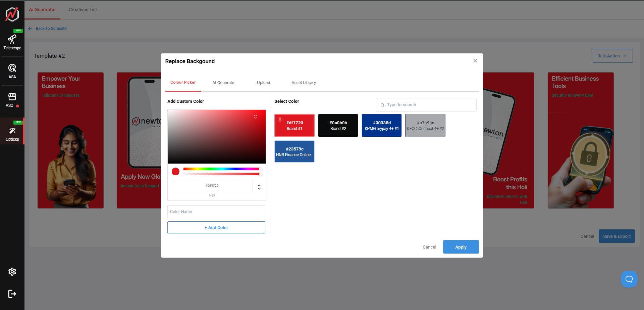Close the Replace Background dialog

[x=475, y=61]
